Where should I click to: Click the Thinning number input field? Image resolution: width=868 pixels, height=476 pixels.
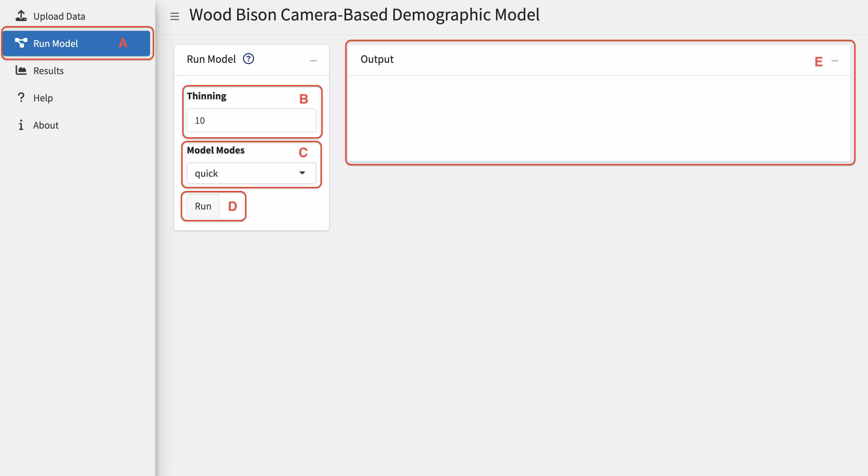251,121
